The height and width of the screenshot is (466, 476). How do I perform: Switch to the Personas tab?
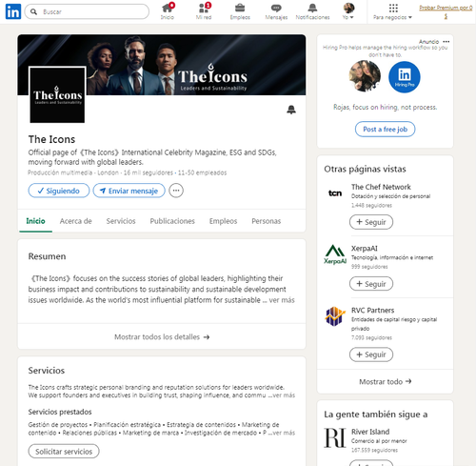pos(267,221)
